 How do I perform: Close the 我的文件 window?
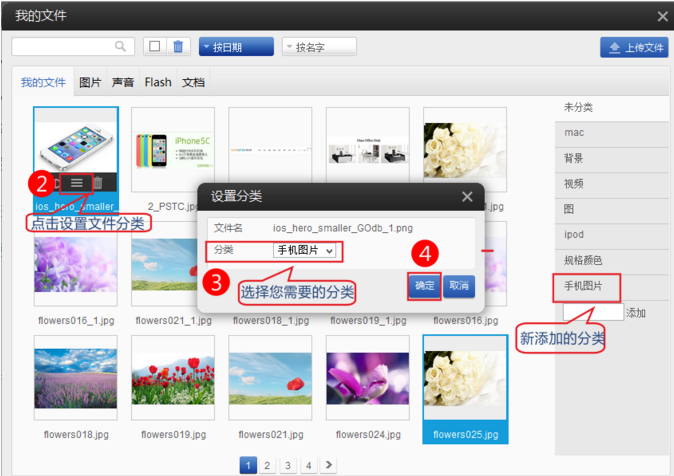pos(662,16)
